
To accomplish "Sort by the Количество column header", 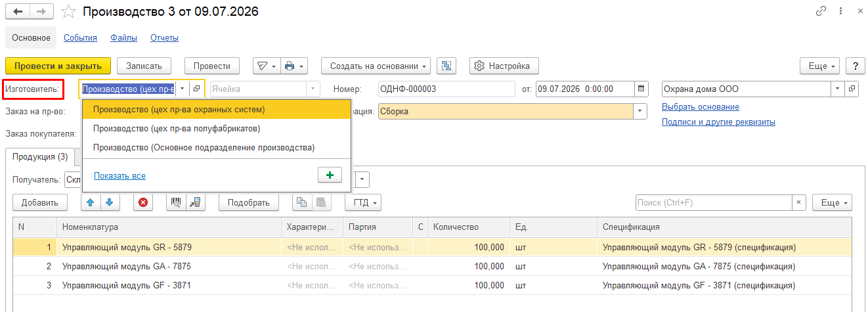I will click(x=469, y=227).
